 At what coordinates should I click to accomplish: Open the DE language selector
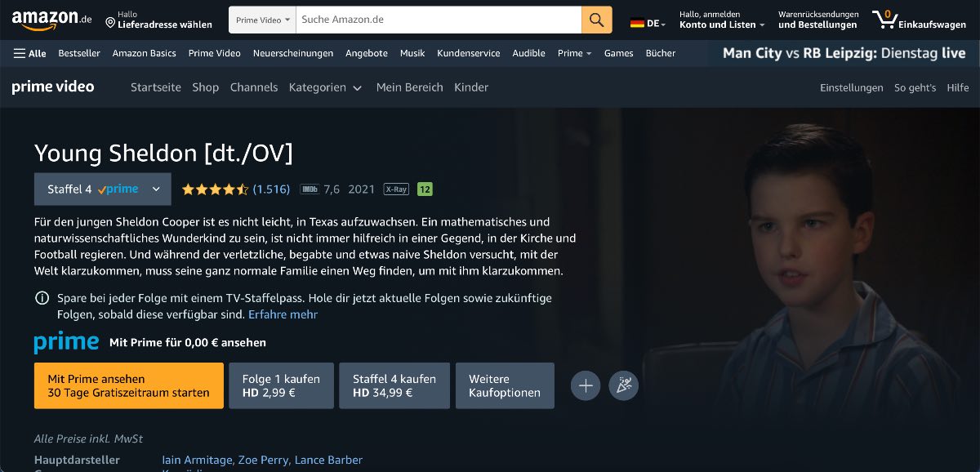click(x=648, y=24)
